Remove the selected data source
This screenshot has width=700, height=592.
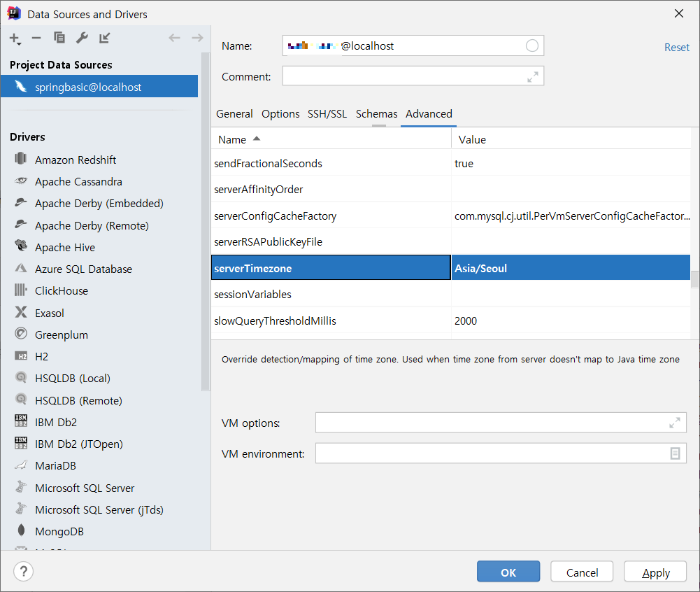pyautogui.click(x=36, y=38)
